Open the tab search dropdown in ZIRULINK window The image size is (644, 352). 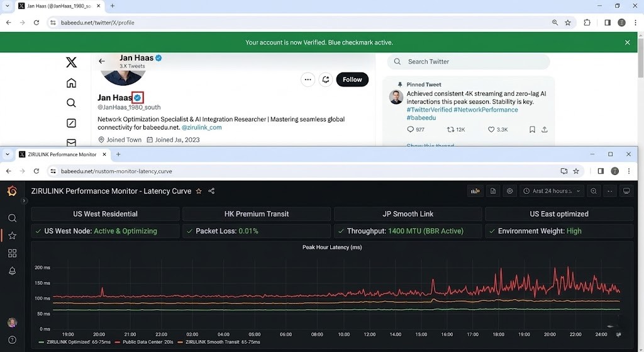(x=8, y=154)
